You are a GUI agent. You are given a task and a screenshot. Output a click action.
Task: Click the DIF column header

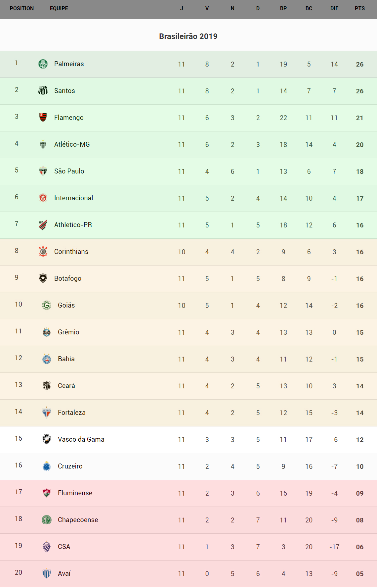click(334, 9)
